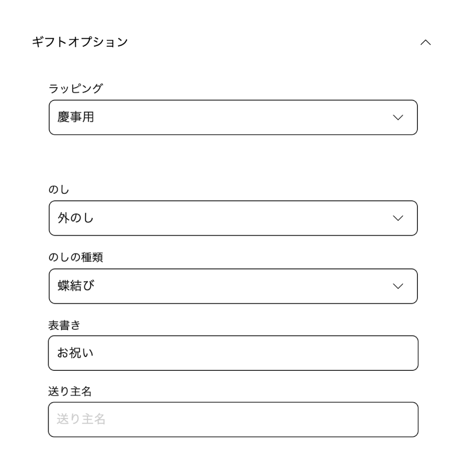The image size is (476, 476).
Task: Click the ギフトオプション section title
Action: pos(79,41)
